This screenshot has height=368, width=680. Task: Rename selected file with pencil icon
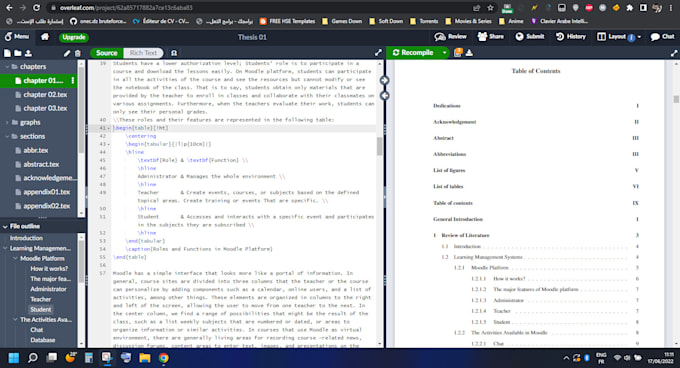coord(67,53)
